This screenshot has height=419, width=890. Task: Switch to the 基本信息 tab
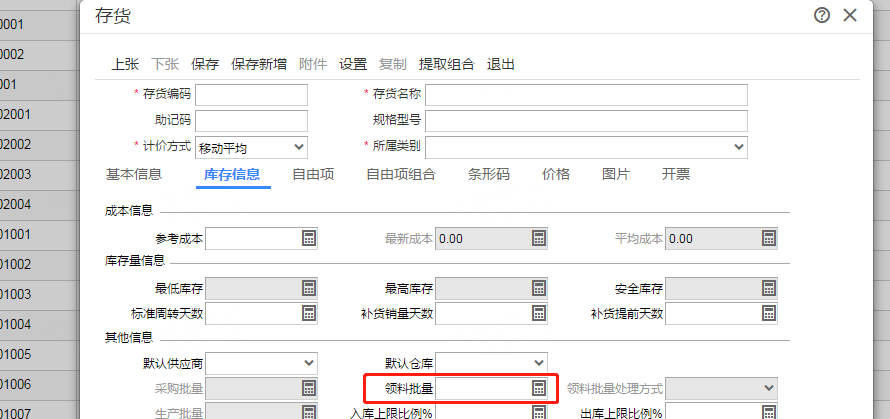[x=134, y=174]
